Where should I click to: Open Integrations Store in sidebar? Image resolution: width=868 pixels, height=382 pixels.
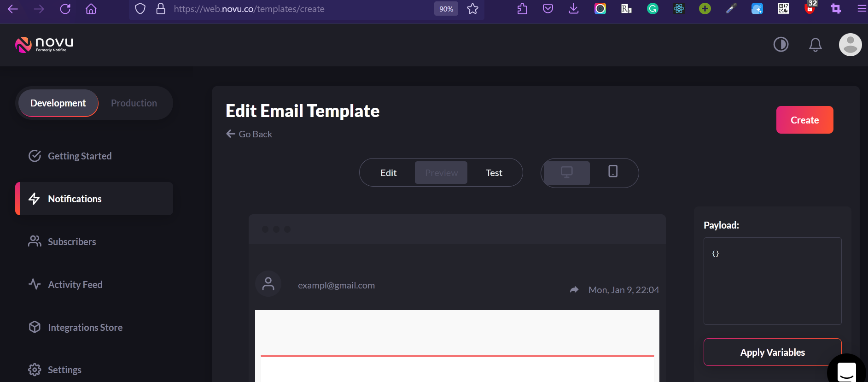[94, 327]
